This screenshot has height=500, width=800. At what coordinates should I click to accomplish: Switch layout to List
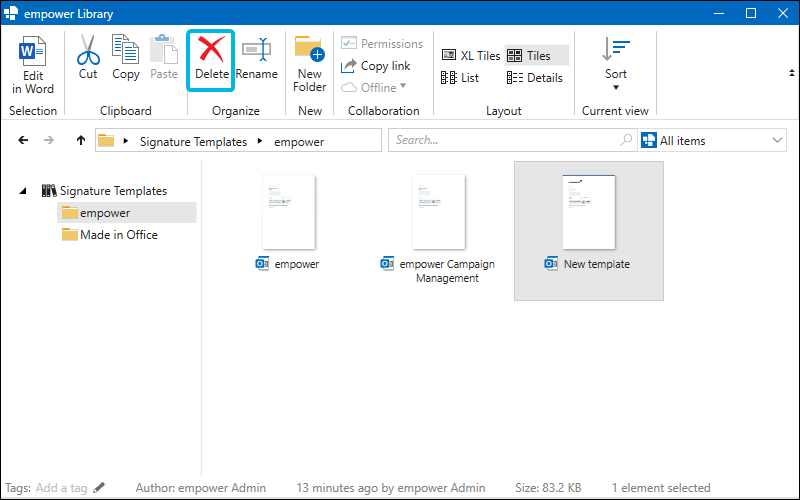coord(460,78)
